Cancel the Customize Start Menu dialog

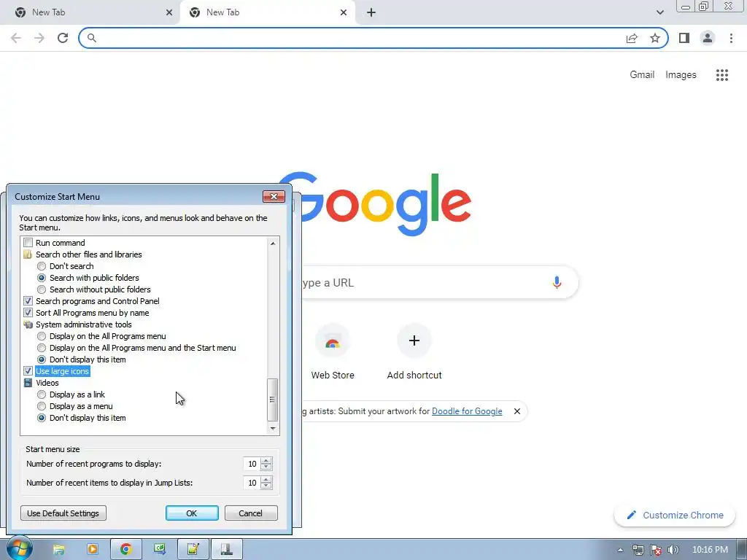pyautogui.click(x=251, y=513)
